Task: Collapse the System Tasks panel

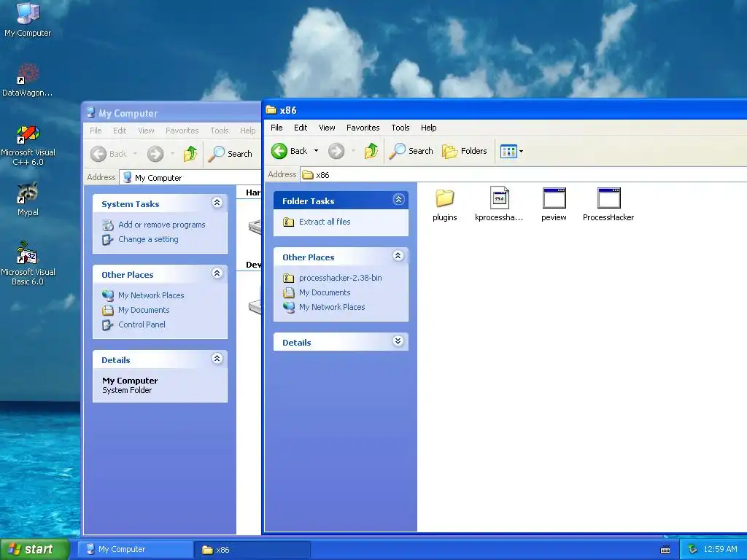Action: [217, 203]
